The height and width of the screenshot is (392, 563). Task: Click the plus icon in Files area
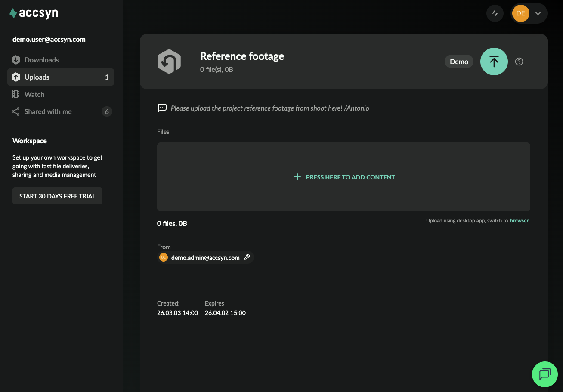tap(297, 177)
